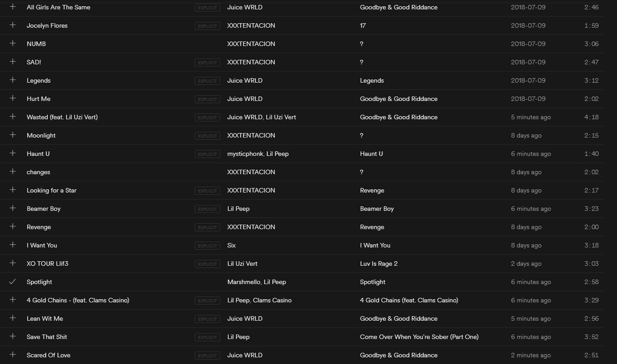Screen dimensions: 617x364
Task: Add Beamer Boy with plus icon
Action: pyautogui.click(x=13, y=208)
